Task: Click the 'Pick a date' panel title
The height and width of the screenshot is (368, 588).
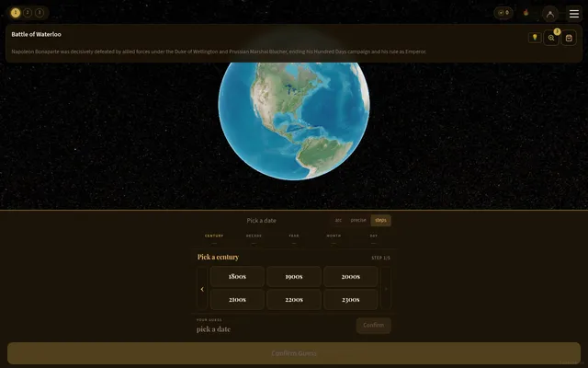Action: (261, 221)
